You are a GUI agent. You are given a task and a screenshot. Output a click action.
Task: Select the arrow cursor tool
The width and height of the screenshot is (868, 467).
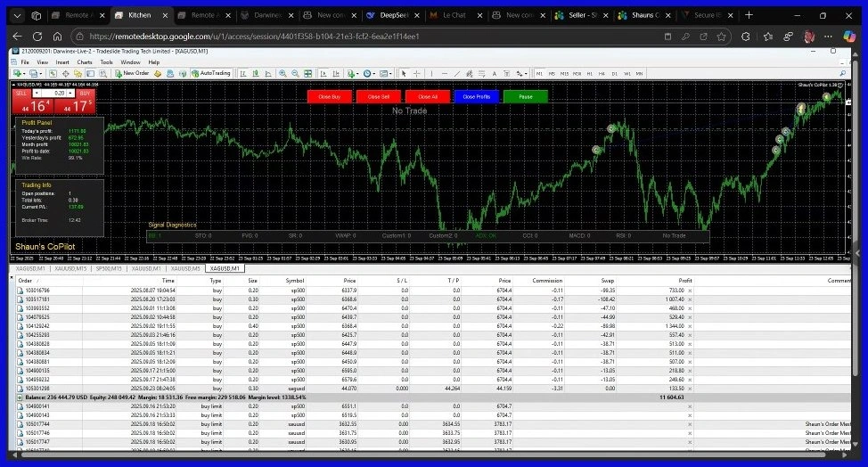click(x=404, y=73)
